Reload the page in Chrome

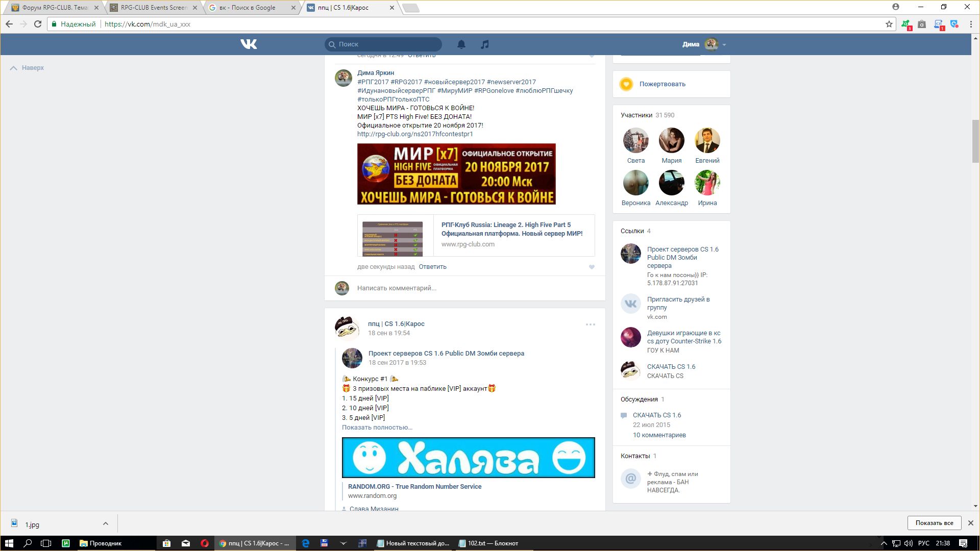click(38, 24)
